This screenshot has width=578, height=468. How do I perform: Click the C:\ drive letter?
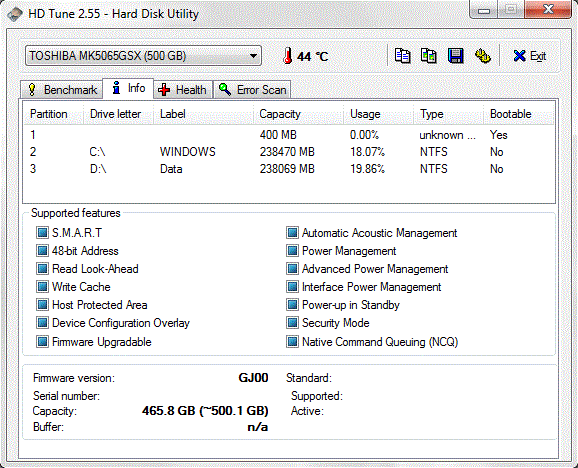click(97, 152)
